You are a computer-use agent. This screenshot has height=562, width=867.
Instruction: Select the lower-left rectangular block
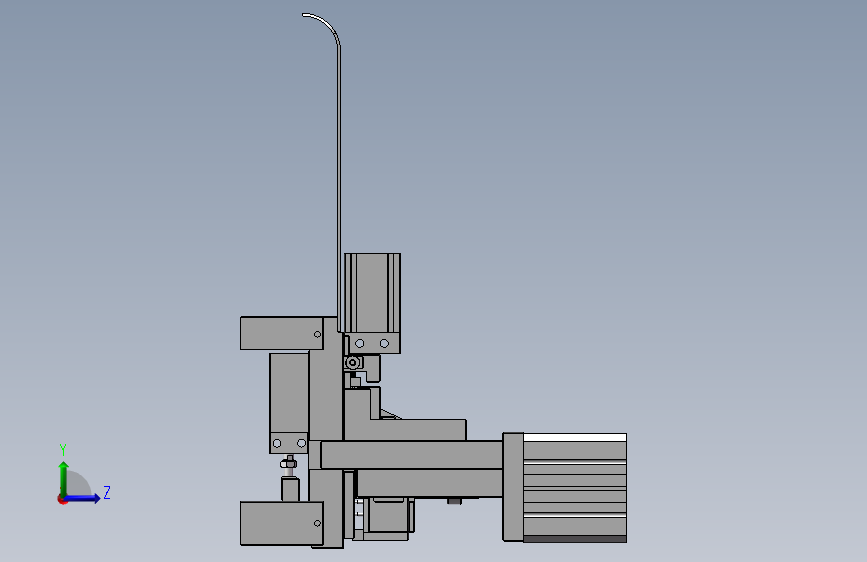(x=281, y=523)
